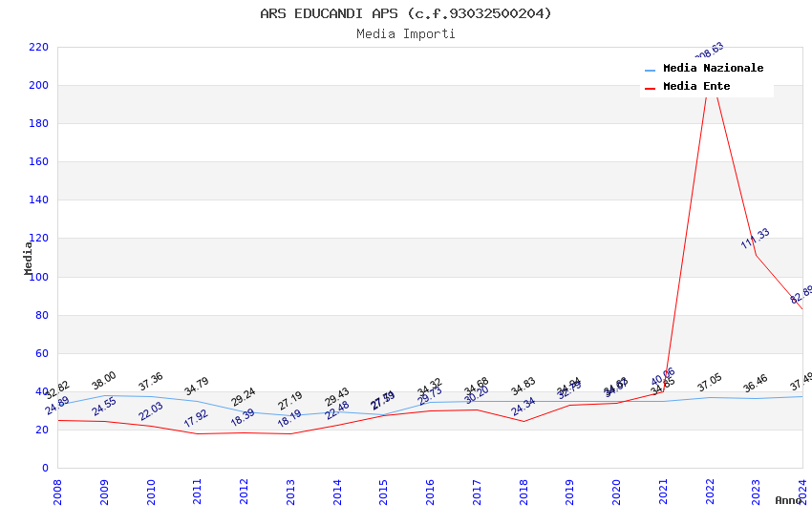Click the 34.83 data label for 2018

524,387
